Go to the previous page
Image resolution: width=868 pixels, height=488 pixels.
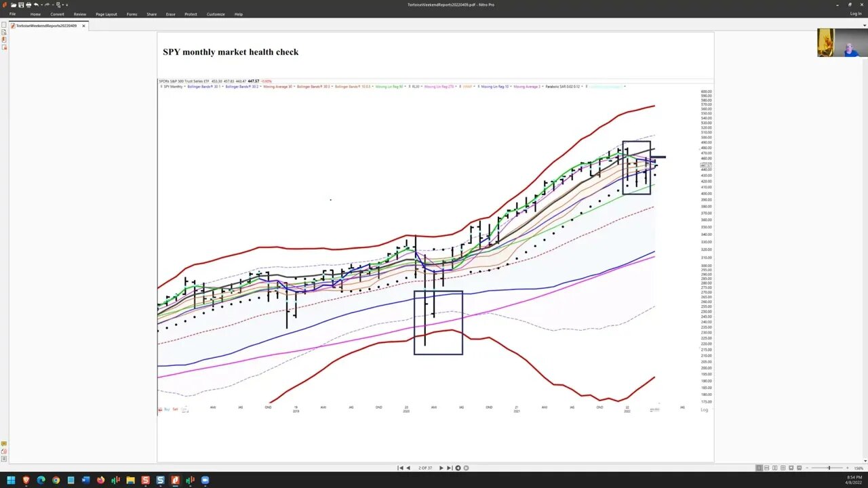tap(408, 468)
